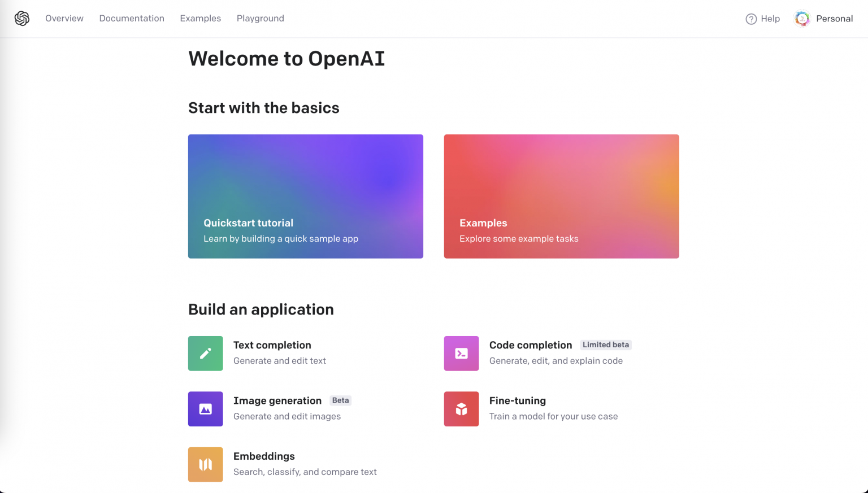Open the Embeddings title link
The height and width of the screenshot is (493, 868).
click(x=264, y=456)
